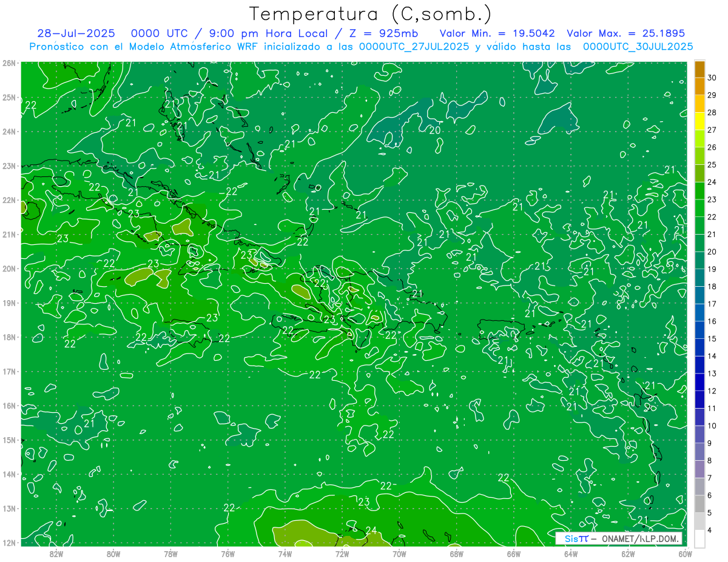728x562 pixels.
Task: Click the longitude axis label "80W"
Action: tap(113, 554)
